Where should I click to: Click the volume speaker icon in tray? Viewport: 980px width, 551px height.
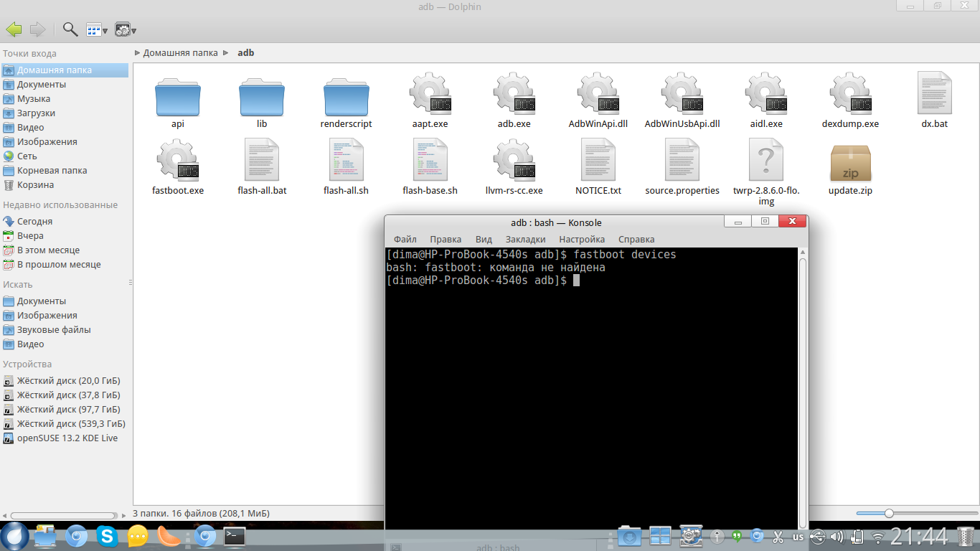click(837, 536)
